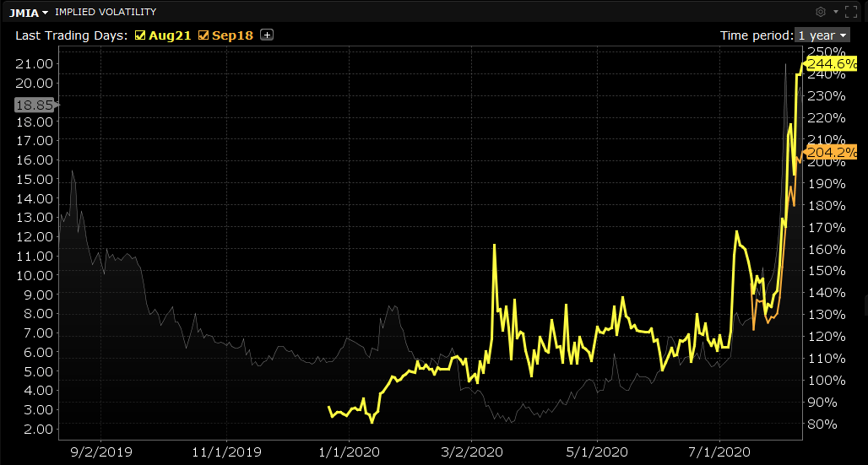Viewport: 868px width, 465px height.
Task: Click the 150% volatility axis label
Action: (x=827, y=271)
